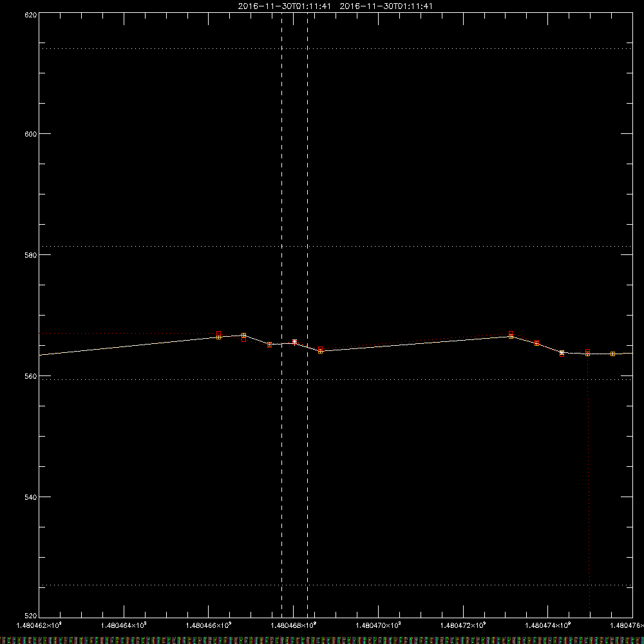Select the white star marker between the dashed lines
This screenshot has width=644, height=644.
294,342
